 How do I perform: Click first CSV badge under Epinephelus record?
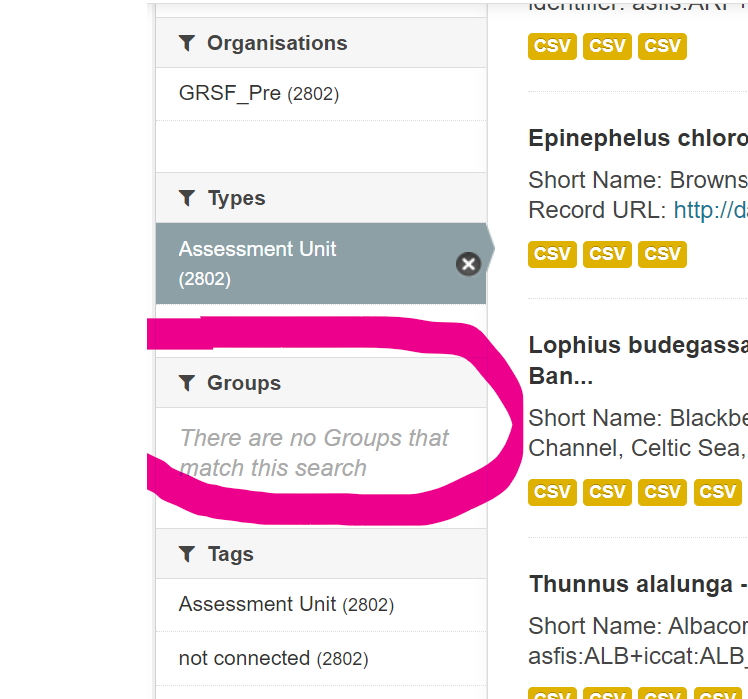point(552,254)
